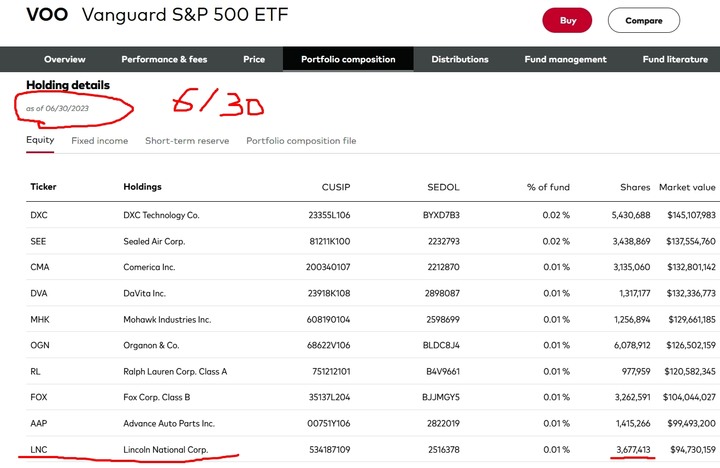Go to the Distributions tab
The image size is (720, 468).
(460, 59)
